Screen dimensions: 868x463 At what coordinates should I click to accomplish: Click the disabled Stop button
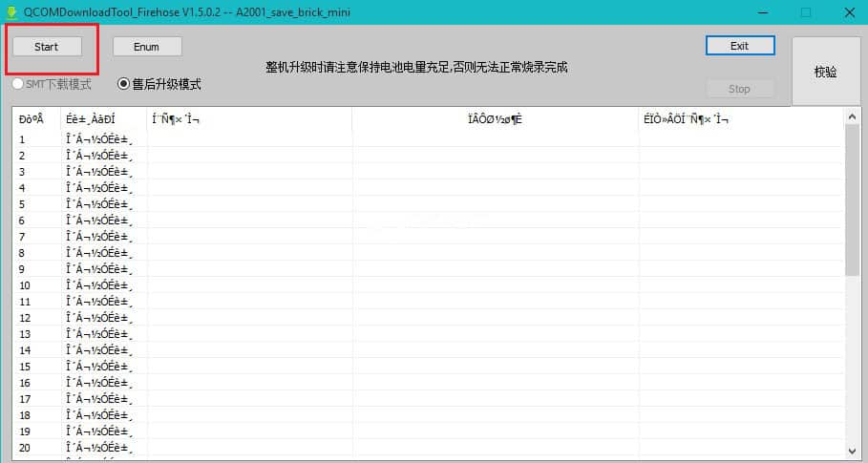click(x=740, y=89)
